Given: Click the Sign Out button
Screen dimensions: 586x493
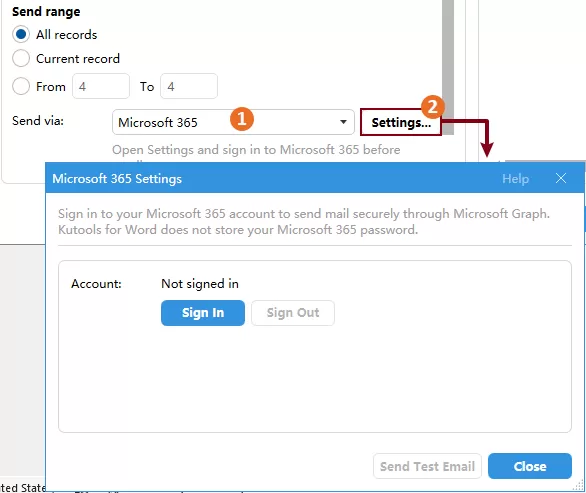Looking at the screenshot, I should click(293, 313).
